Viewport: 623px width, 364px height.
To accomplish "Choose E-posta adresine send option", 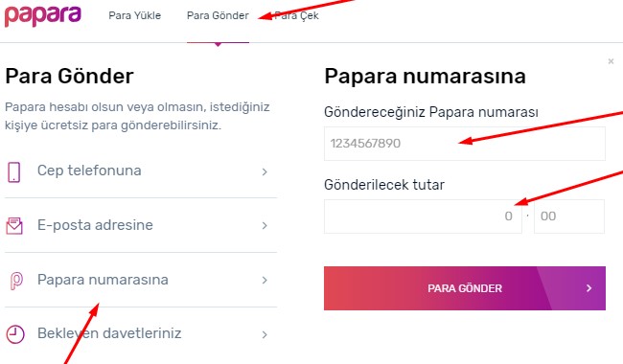I will (141, 225).
